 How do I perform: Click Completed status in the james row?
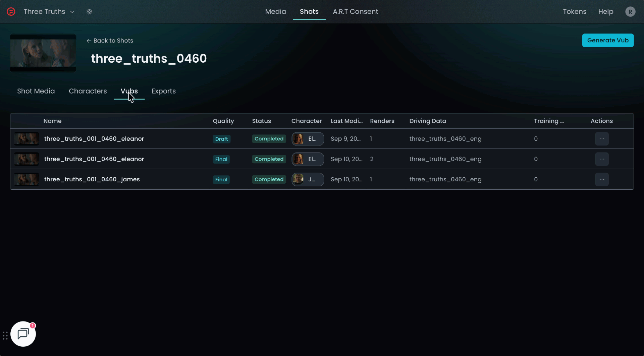[x=269, y=179]
